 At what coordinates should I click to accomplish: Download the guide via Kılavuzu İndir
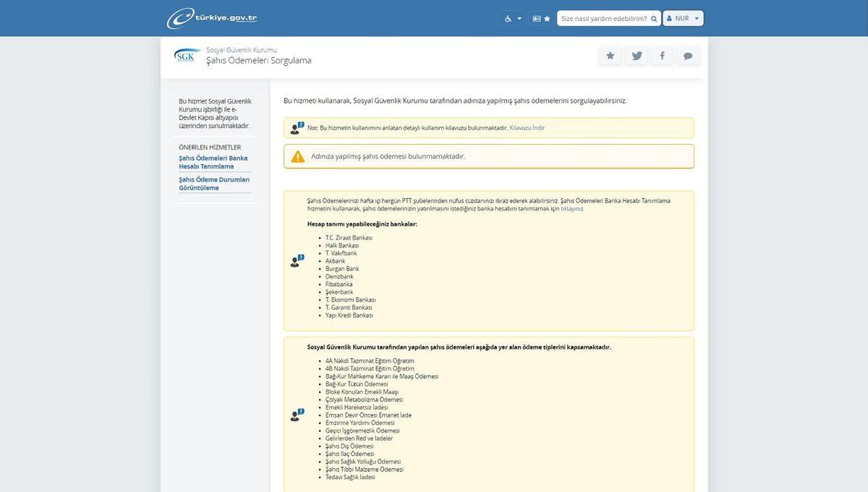click(527, 128)
